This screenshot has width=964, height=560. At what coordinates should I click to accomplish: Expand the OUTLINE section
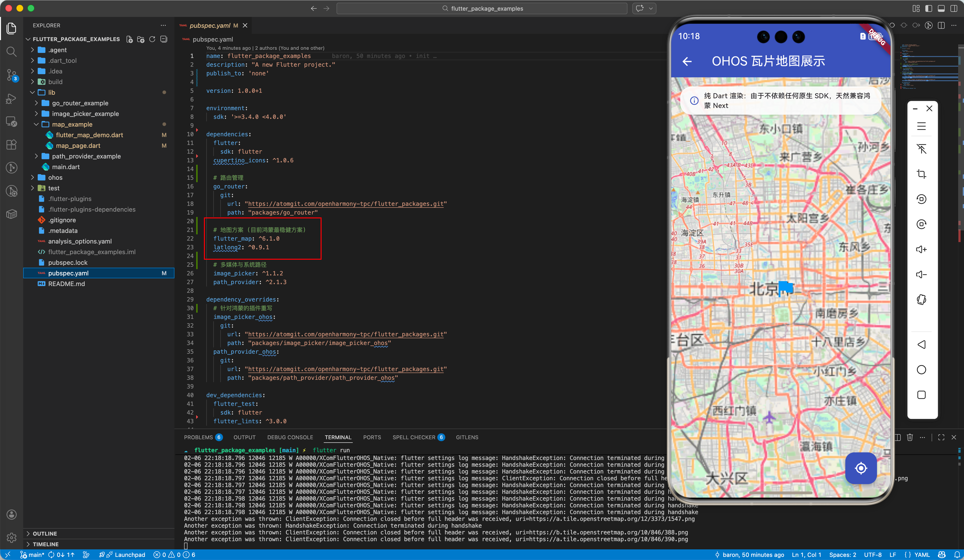click(44, 533)
